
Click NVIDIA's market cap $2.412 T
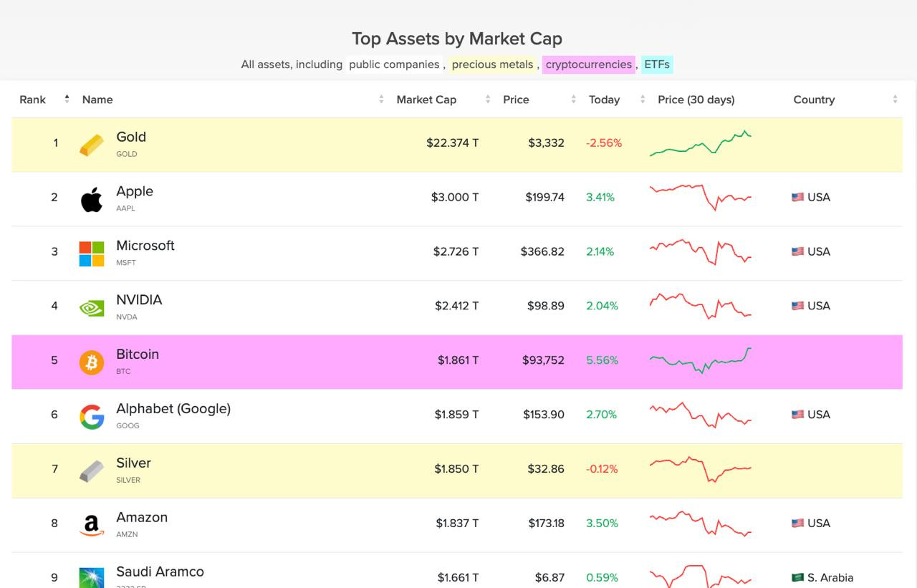(456, 306)
